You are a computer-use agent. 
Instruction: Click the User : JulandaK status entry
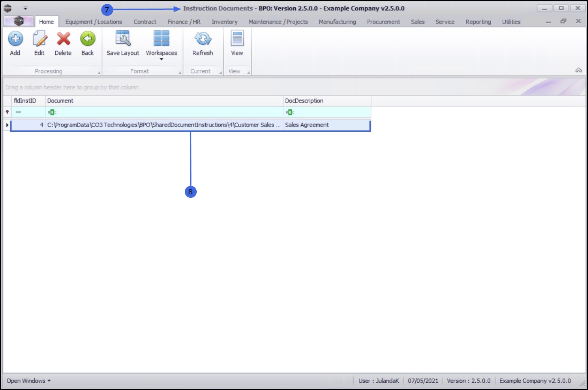pyautogui.click(x=379, y=381)
